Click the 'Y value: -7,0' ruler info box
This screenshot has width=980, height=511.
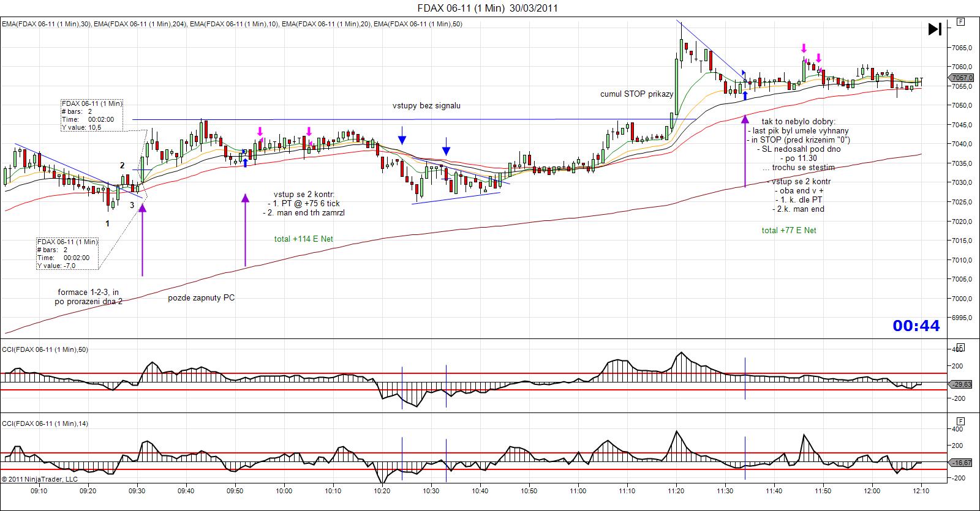[x=67, y=253]
